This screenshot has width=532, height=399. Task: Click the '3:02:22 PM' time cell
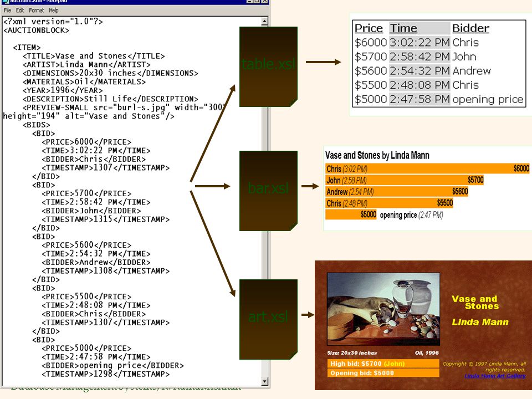[x=420, y=43]
